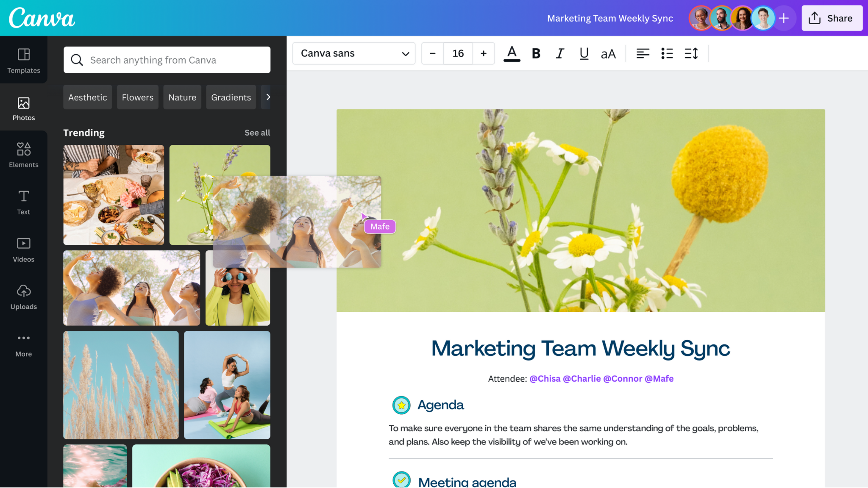
Task: Open the Uploads panel
Action: click(23, 297)
